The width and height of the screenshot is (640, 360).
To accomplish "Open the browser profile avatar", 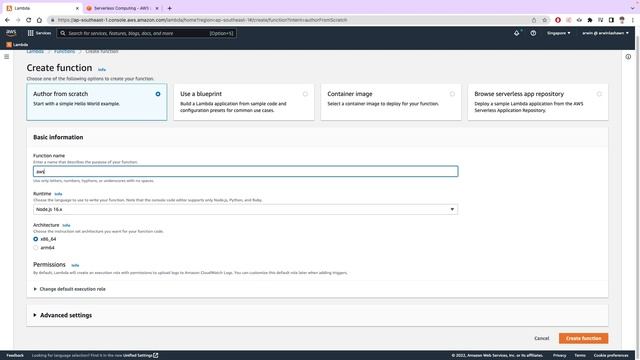I will [622, 20].
